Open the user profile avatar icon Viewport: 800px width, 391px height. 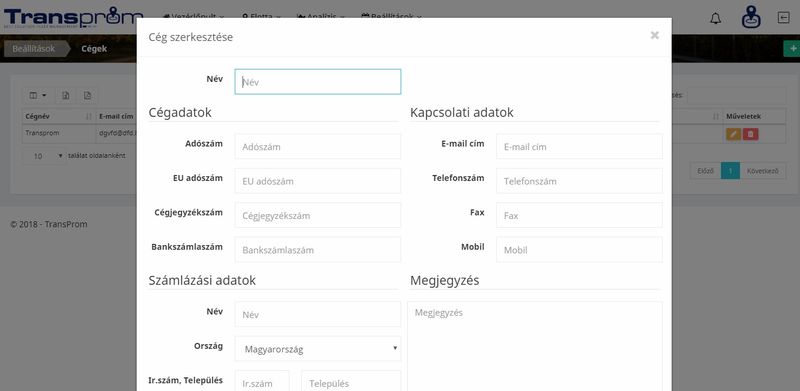[x=751, y=17]
